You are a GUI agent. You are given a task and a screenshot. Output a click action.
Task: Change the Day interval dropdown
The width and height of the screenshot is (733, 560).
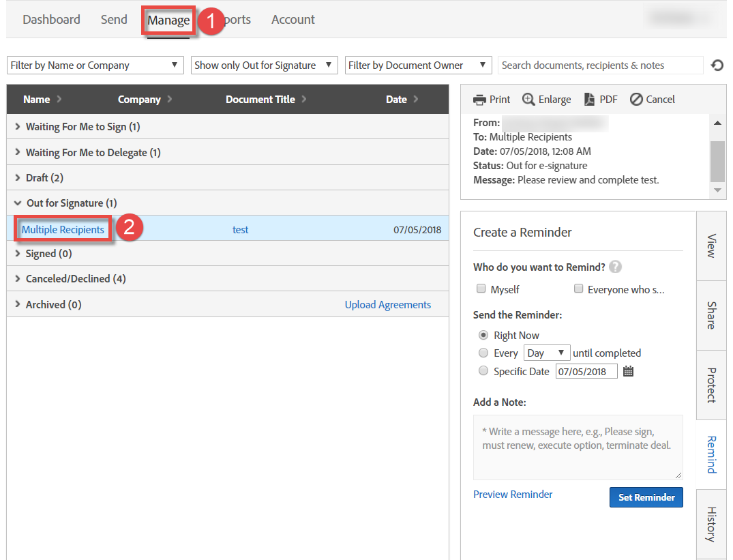coord(546,353)
